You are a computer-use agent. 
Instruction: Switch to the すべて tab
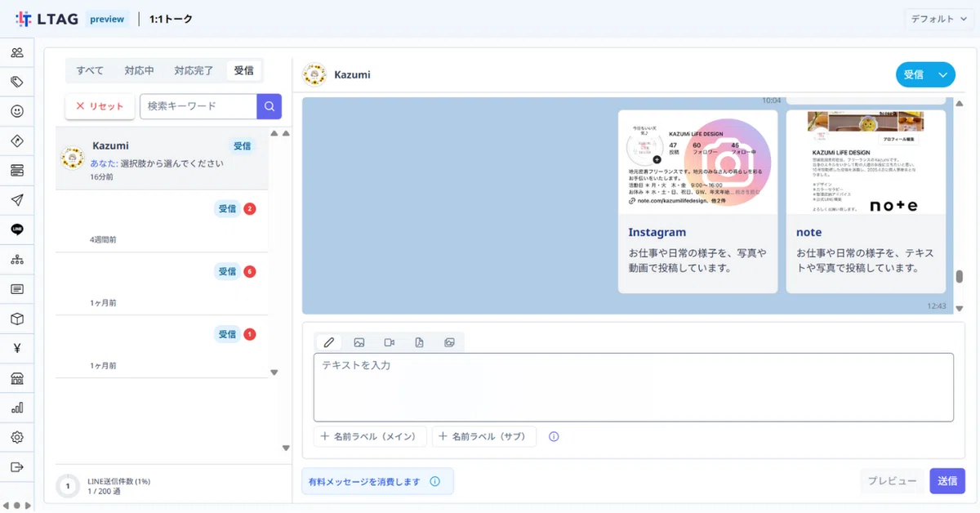pyautogui.click(x=90, y=71)
